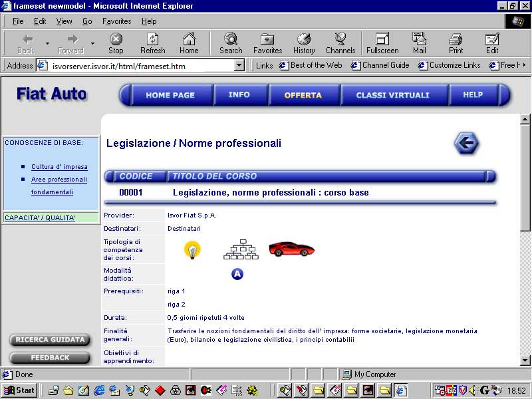
Task: Click the active Internet Explorer taskbar button
Action: pyautogui.click(x=402, y=390)
